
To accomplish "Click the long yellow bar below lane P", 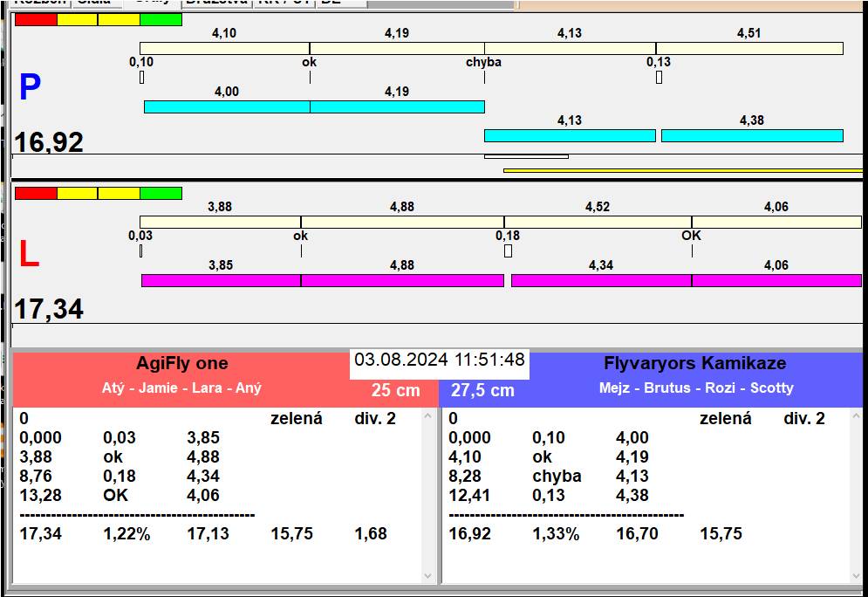I will (x=682, y=170).
